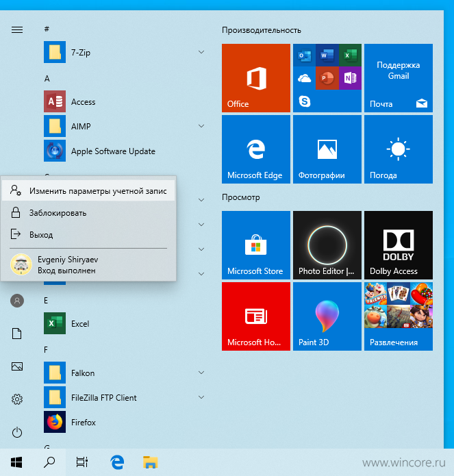
Task: Launch Edge from the taskbar
Action: [117, 462]
